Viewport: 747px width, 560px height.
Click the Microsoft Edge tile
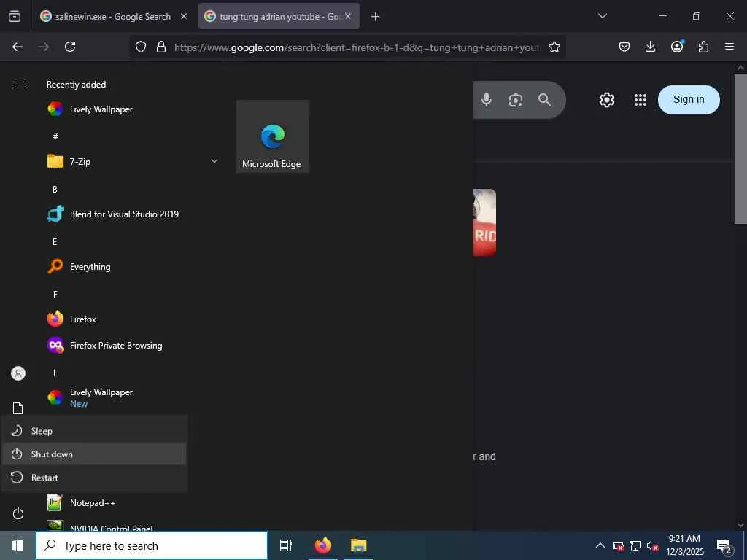273,136
